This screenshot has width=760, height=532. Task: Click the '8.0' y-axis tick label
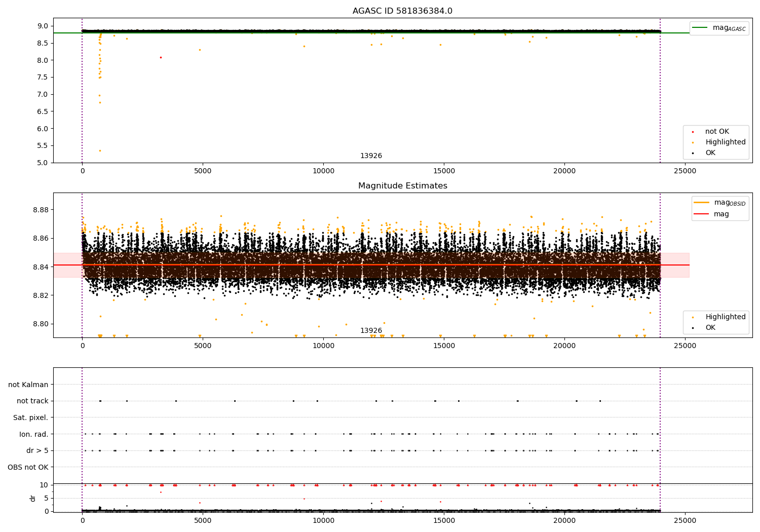(43, 60)
